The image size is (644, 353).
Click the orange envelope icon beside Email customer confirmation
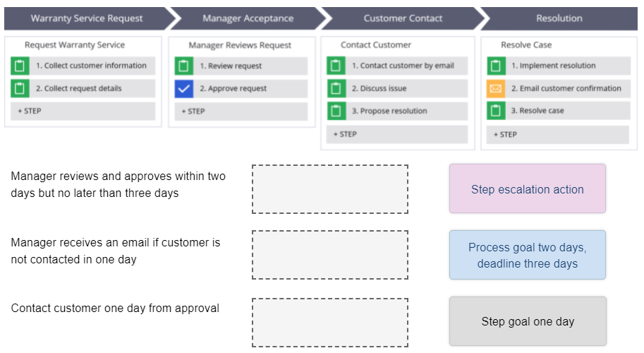tap(495, 88)
